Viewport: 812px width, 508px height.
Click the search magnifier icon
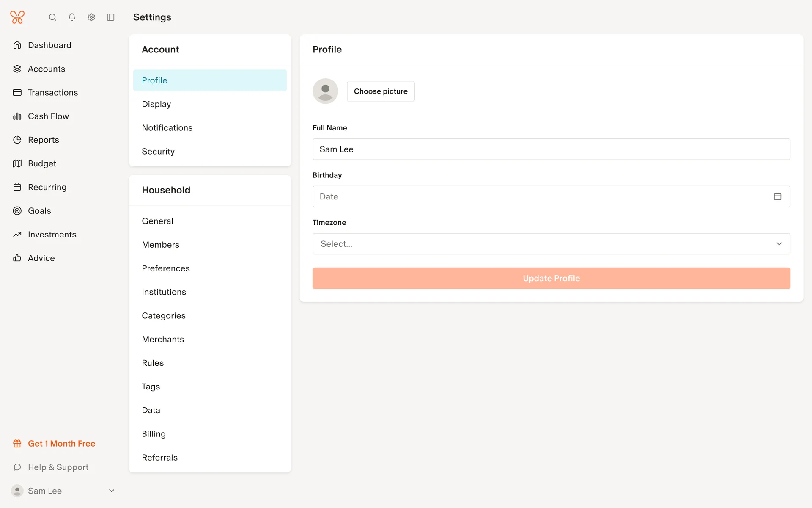coord(52,17)
